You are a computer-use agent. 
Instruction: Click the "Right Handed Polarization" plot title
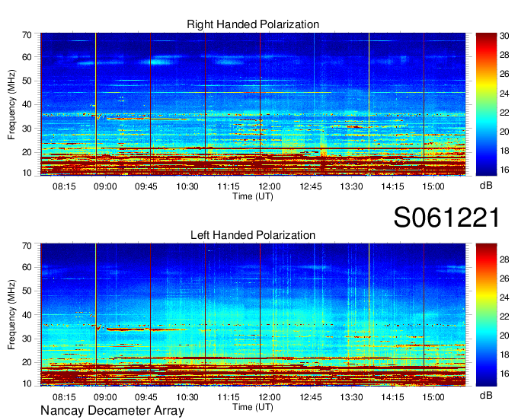point(253,24)
